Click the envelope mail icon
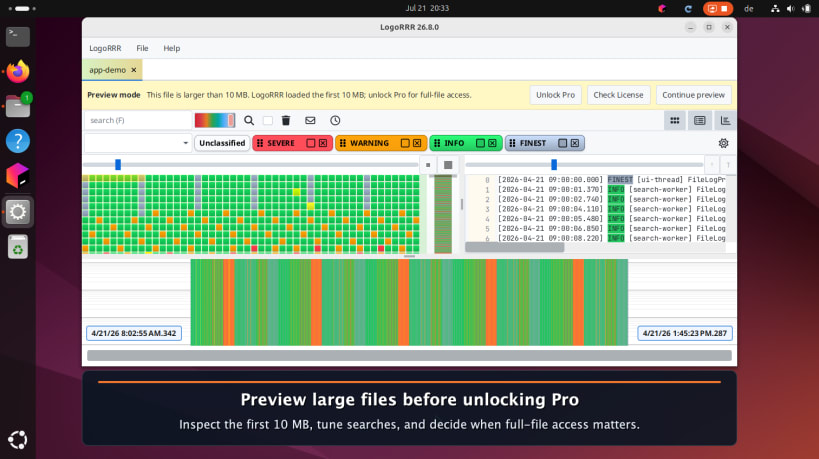Screen dimensions: 819x459 tap(310, 121)
